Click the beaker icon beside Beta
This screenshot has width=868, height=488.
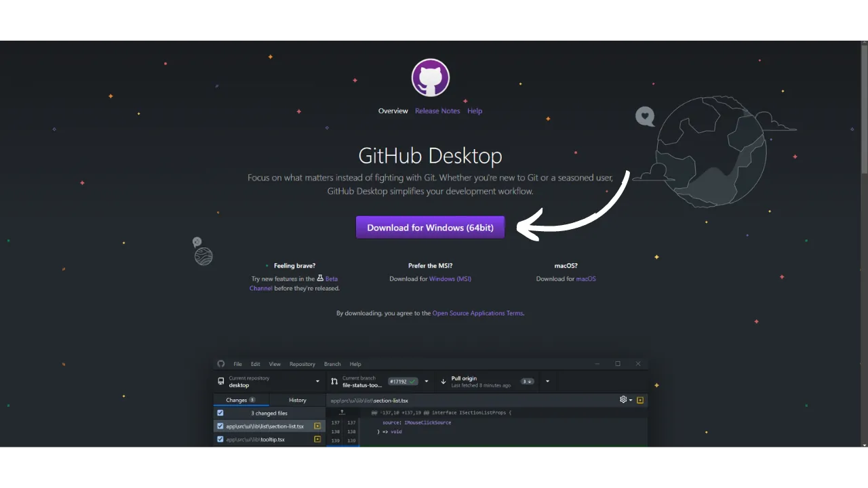pos(320,278)
